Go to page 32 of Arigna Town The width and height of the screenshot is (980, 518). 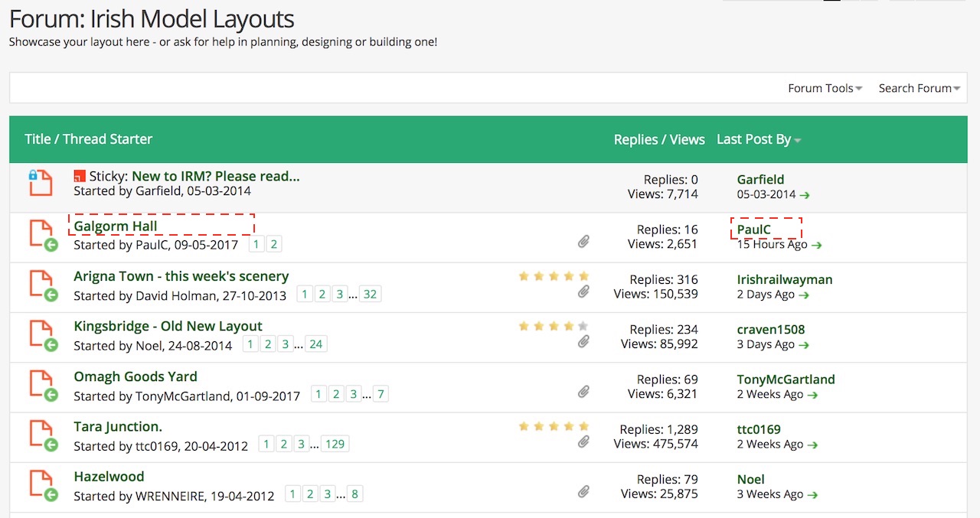370,295
